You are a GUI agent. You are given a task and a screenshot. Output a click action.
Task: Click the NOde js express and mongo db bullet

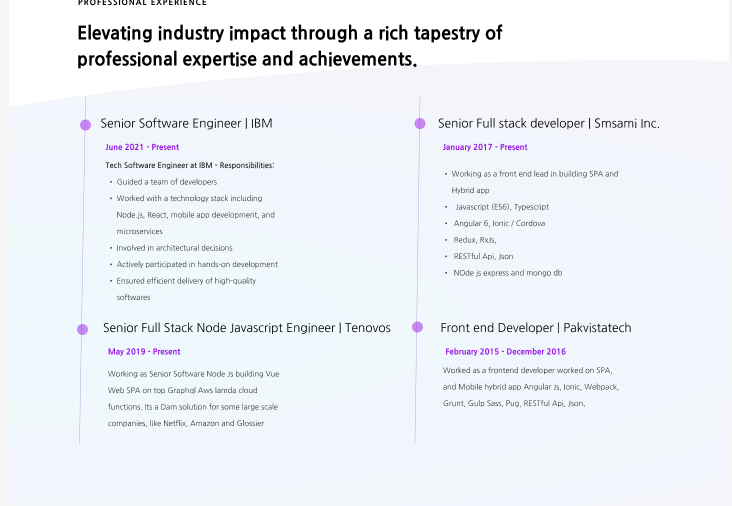point(507,273)
